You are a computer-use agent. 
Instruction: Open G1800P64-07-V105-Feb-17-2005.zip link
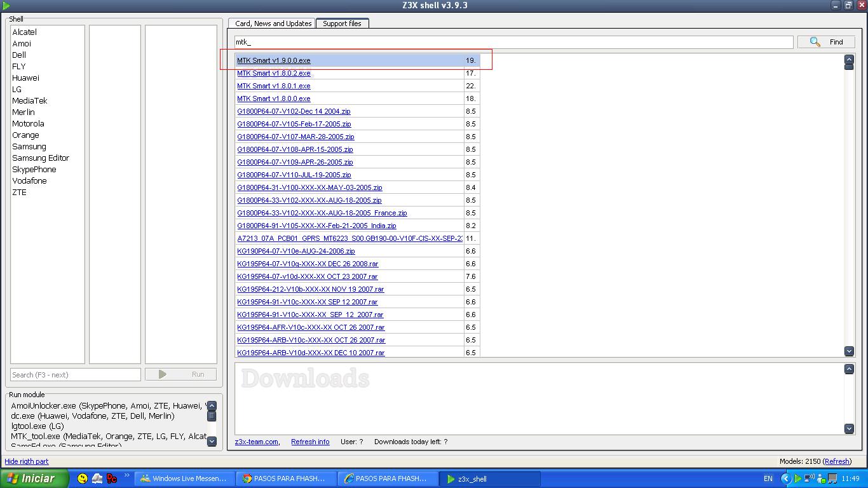pos(294,124)
